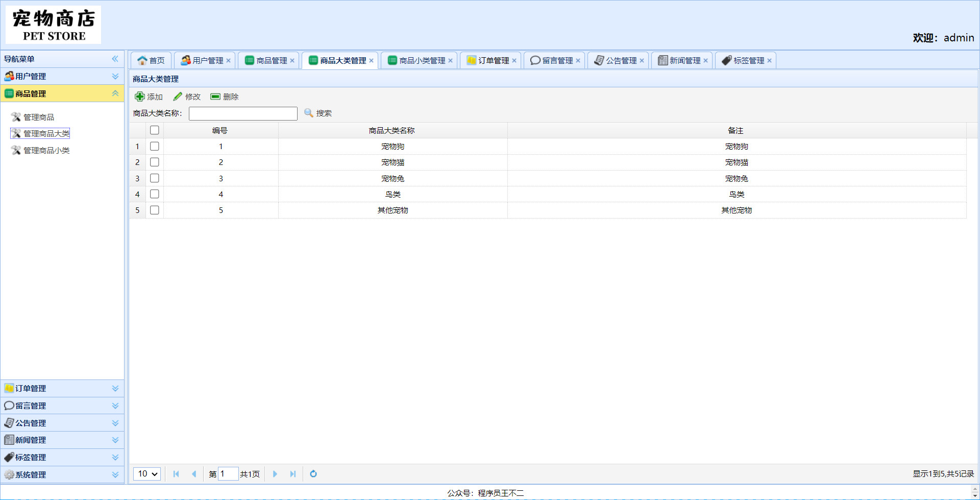This screenshot has width=980, height=500.
Task: Expand the 系统管理 accordion chevron
Action: tap(115, 474)
